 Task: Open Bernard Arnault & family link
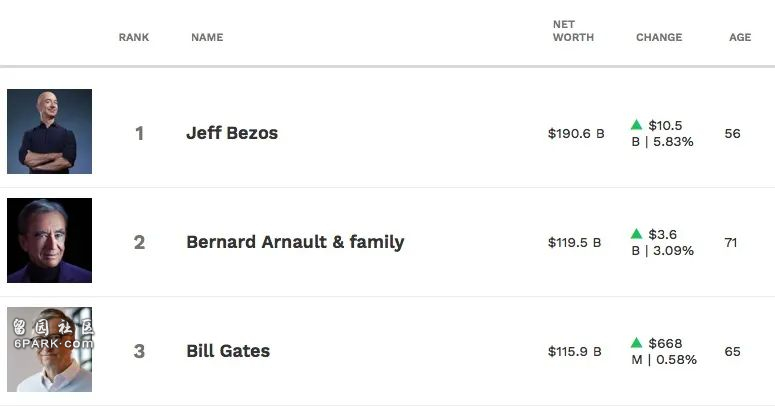295,242
